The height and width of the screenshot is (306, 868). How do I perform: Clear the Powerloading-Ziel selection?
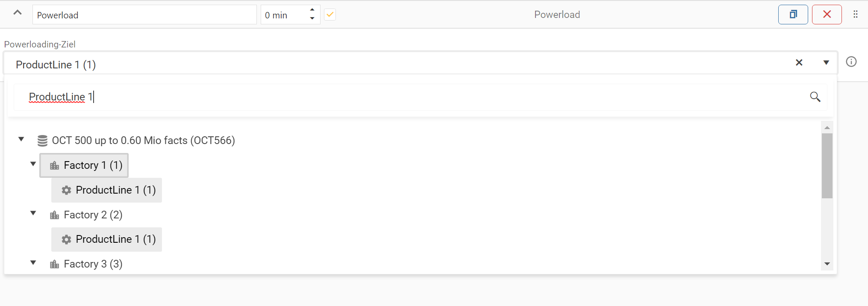pyautogui.click(x=799, y=63)
